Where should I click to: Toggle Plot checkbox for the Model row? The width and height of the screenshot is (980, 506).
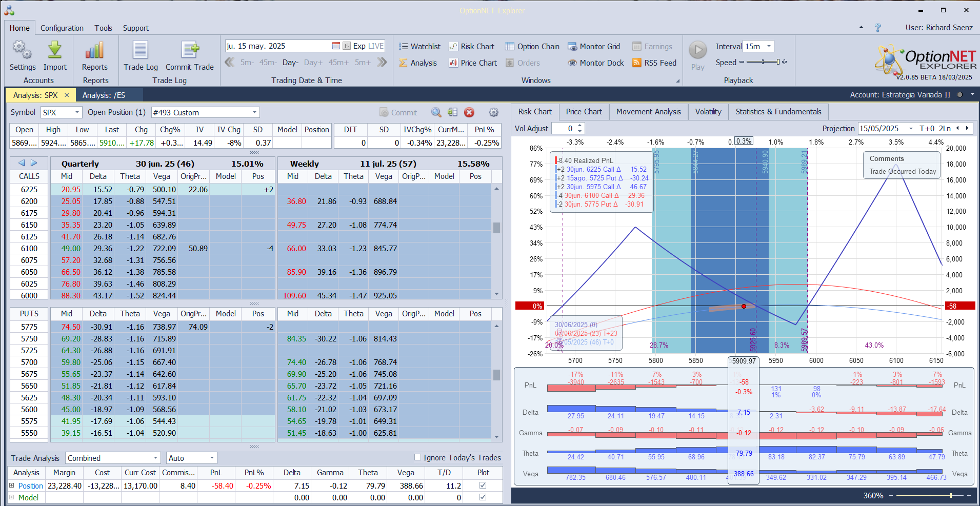(483, 497)
